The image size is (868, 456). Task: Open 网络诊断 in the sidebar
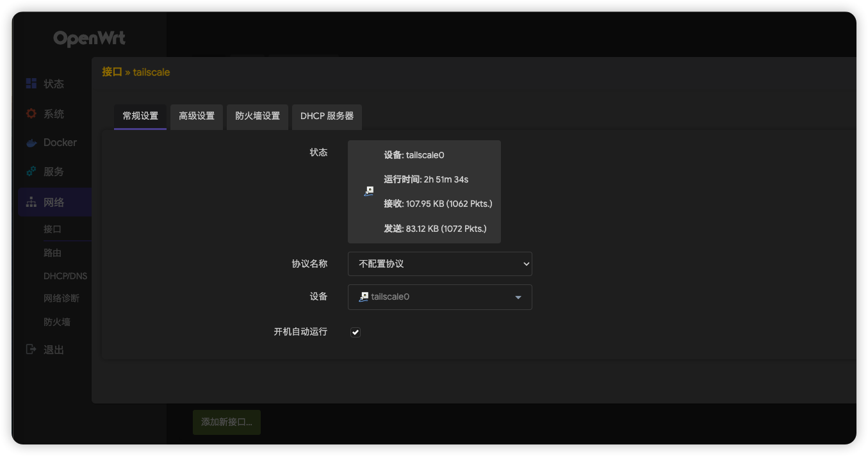pyautogui.click(x=61, y=298)
